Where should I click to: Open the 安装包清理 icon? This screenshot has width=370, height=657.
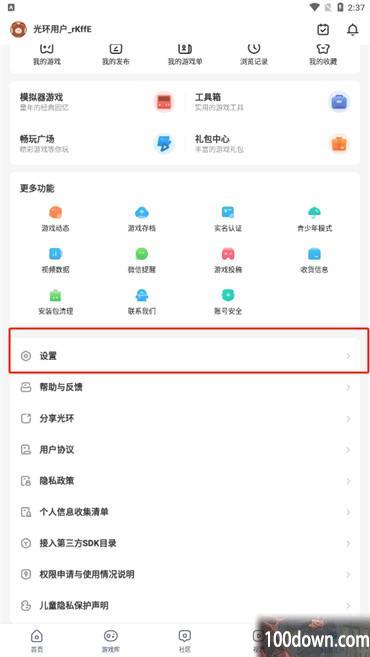(55, 295)
